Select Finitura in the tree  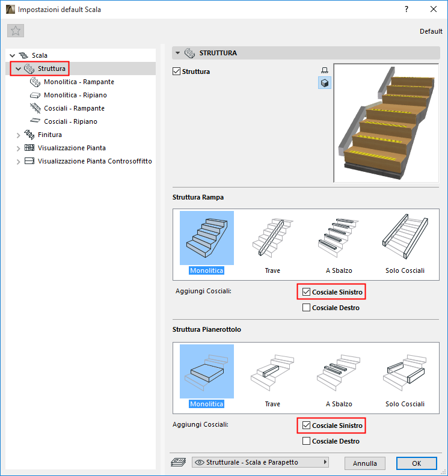click(50, 135)
